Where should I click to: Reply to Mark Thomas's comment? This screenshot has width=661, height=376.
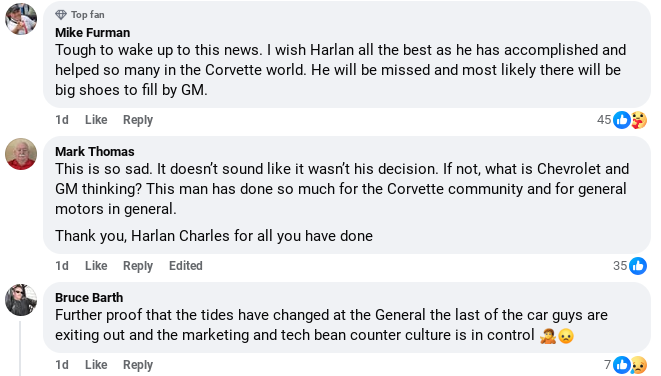[x=138, y=266]
